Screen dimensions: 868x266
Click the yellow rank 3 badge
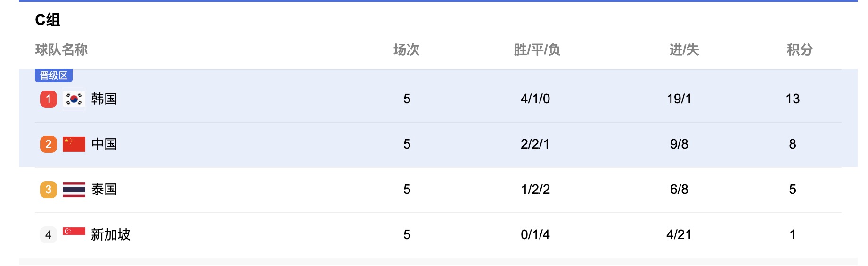(49, 190)
